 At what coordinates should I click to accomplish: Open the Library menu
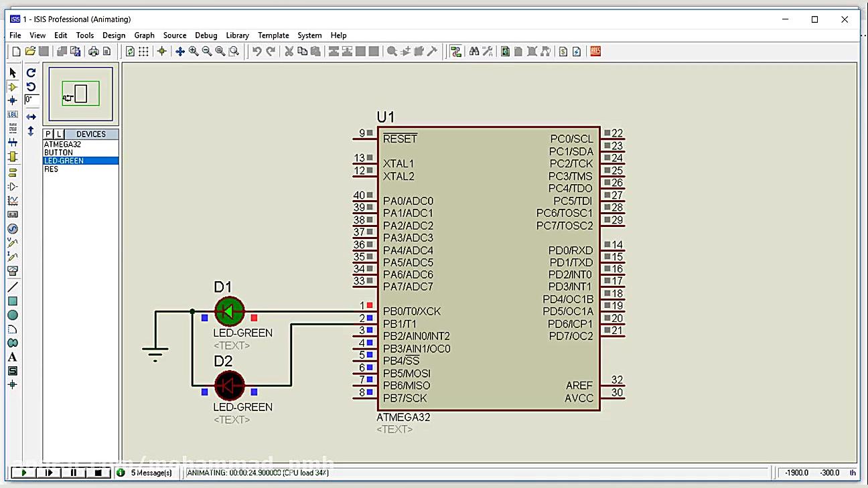[x=238, y=35]
